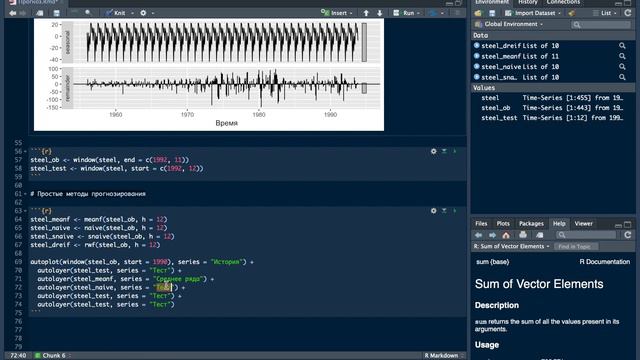Switch to the Viewer tab
This screenshot has width=640, height=360.
coord(583,224)
